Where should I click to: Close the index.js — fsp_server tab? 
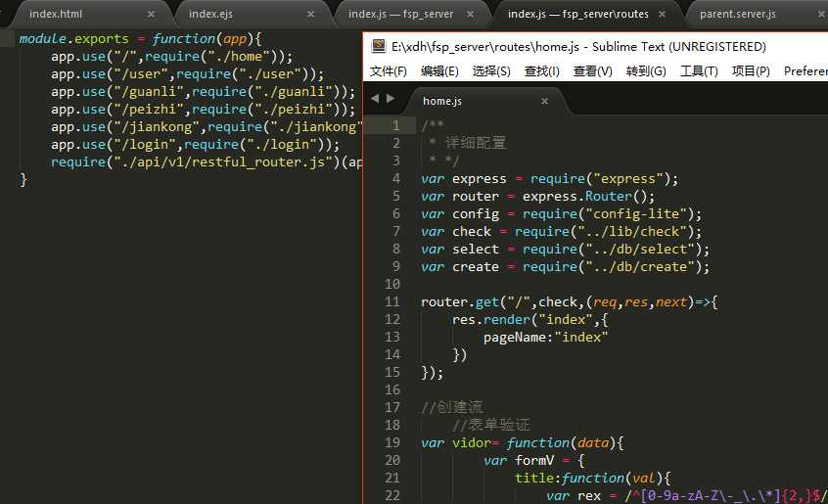tap(470, 15)
